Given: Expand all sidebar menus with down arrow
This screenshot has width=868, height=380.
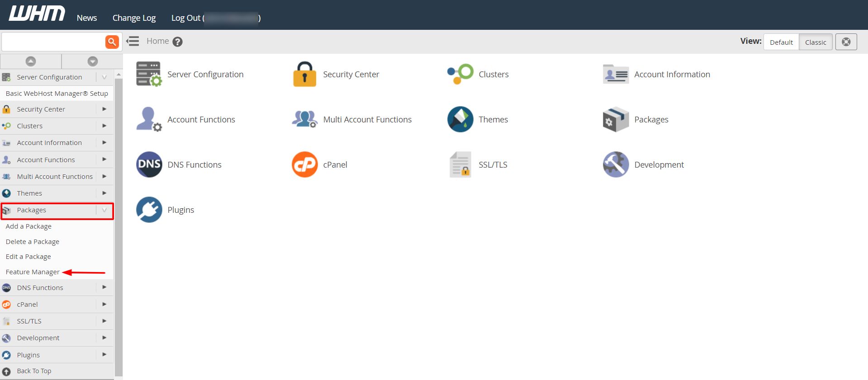Looking at the screenshot, I should pos(92,61).
